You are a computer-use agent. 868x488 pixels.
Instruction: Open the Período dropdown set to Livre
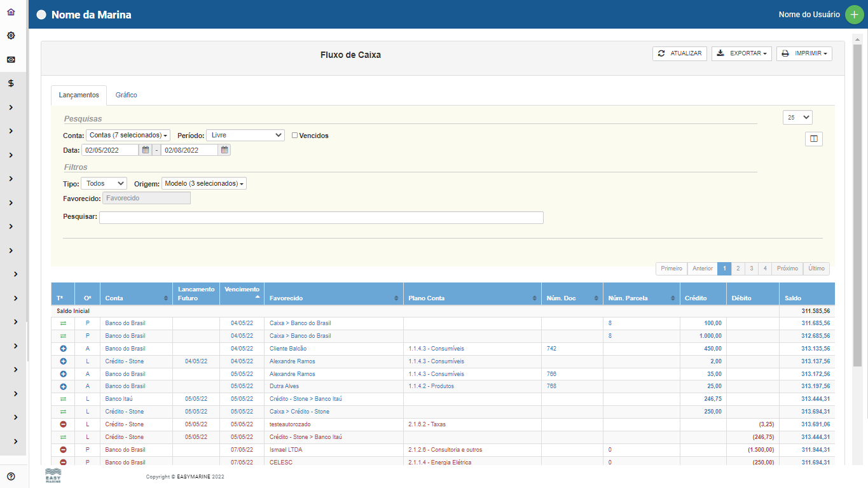[x=245, y=136]
